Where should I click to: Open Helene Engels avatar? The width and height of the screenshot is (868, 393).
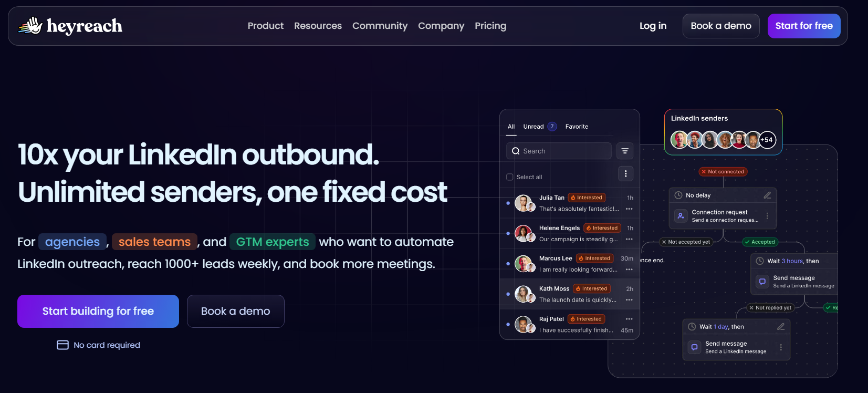[x=524, y=233]
